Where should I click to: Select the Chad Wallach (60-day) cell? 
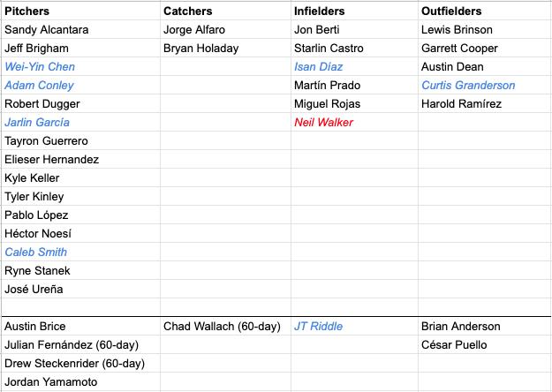(x=222, y=327)
